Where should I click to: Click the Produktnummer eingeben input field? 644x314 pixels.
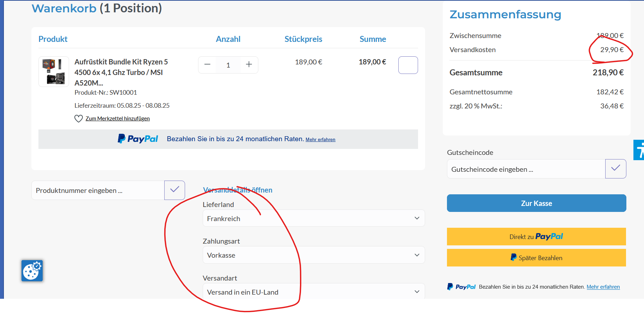(x=98, y=190)
